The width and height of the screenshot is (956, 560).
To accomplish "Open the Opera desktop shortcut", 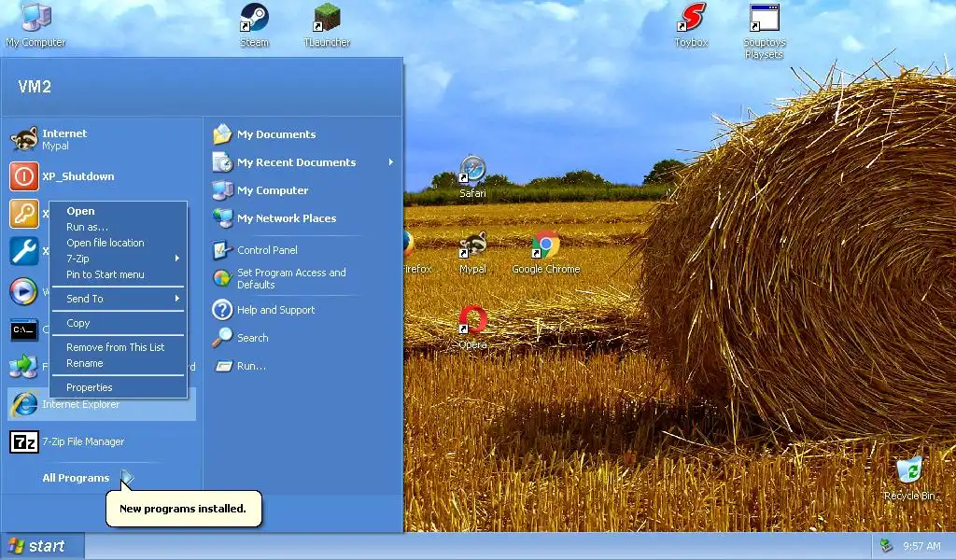I will click(472, 328).
